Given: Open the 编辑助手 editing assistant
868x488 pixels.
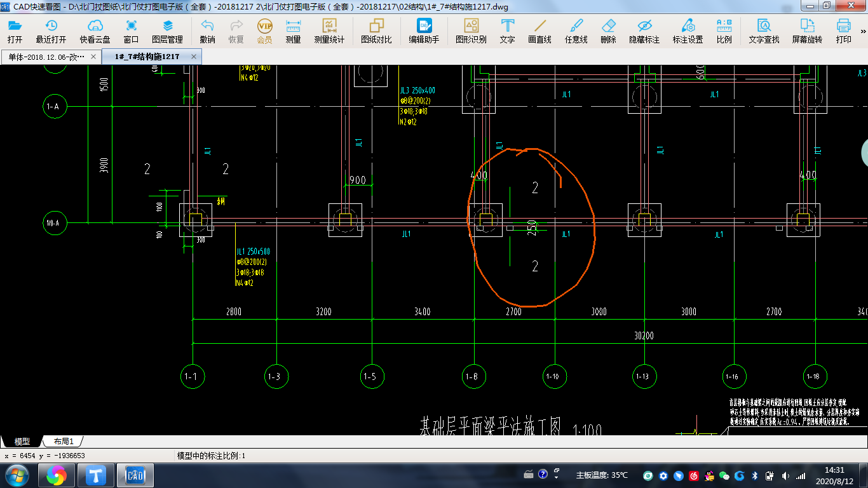Looking at the screenshot, I should (x=424, y=31).
